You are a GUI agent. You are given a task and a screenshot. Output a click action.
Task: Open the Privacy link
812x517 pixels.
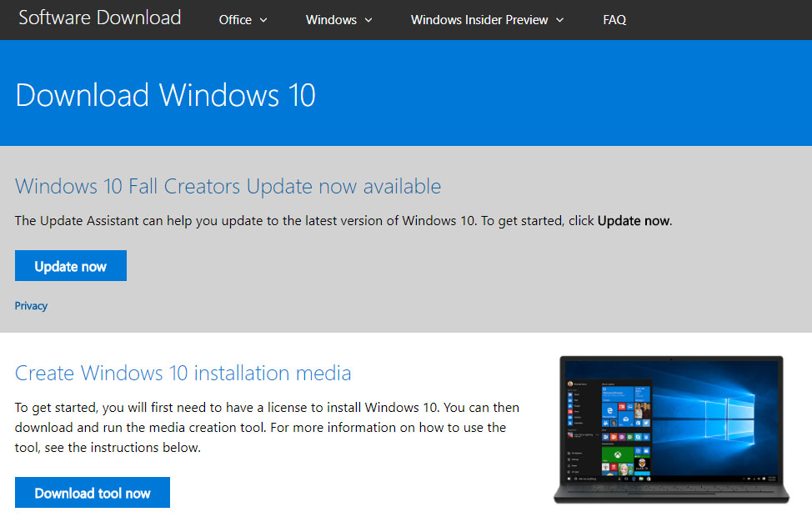(31, 306)
